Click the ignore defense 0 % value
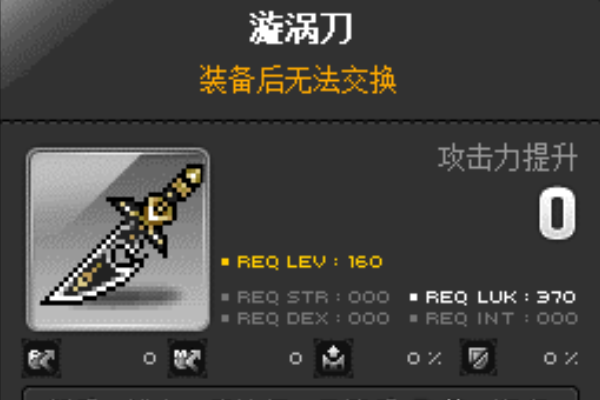This screenshot has height=400, width=600. coord(561,358)
